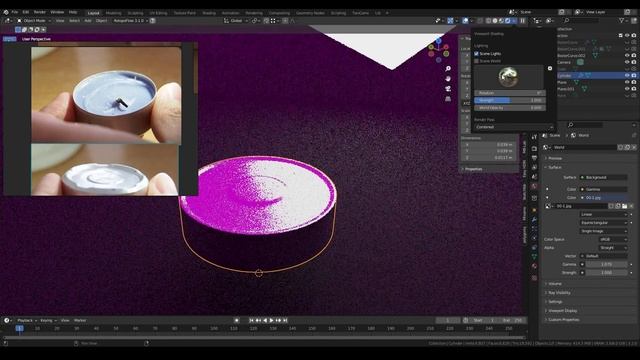Switch to the Layout workspace tab
The image size is (640, 360).
coord(93,13)
